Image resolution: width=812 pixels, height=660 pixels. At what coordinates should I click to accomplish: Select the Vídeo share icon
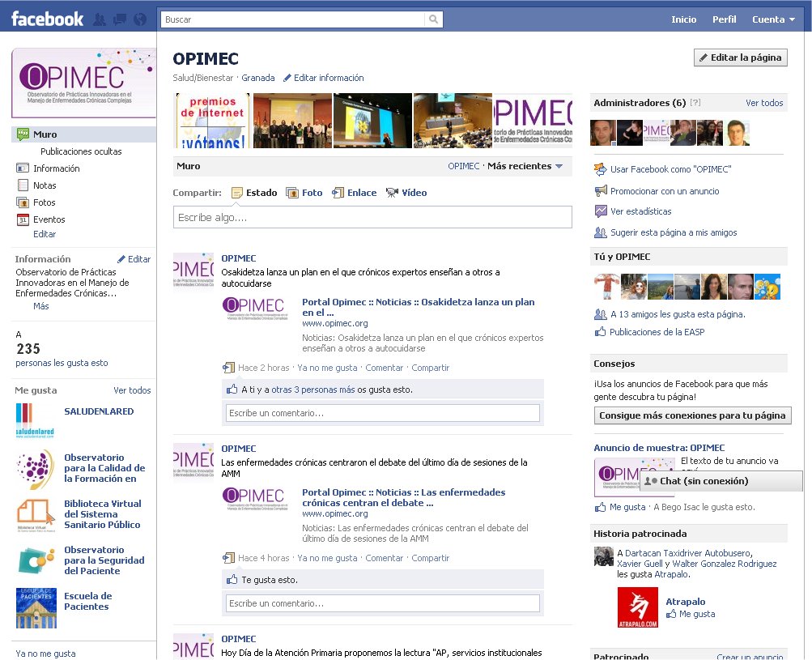(x=392, y=193)
